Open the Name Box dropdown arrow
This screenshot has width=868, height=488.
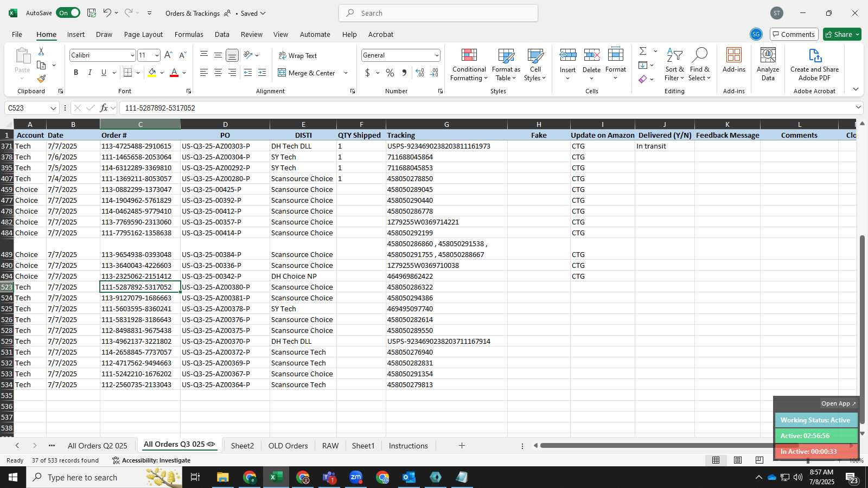pos(53,108)
